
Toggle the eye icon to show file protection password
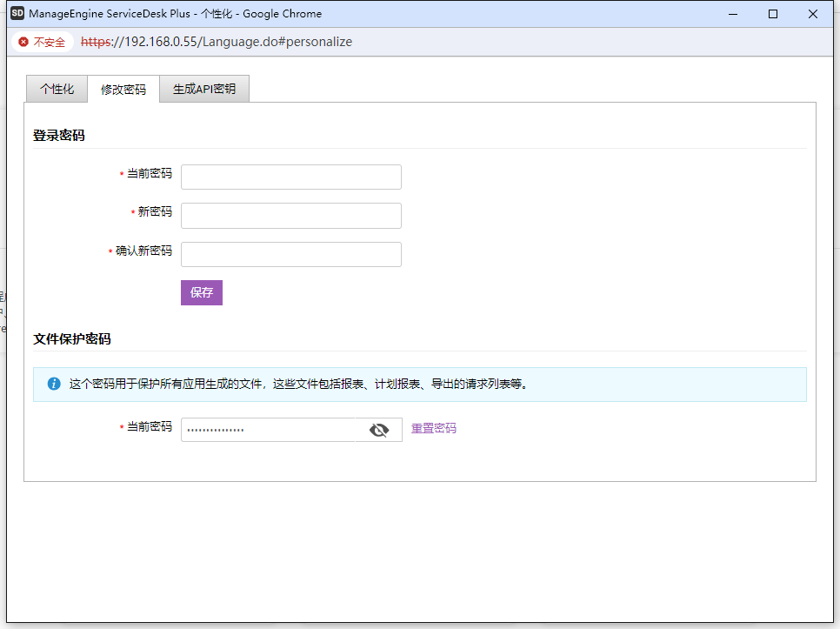[x=378, y=430]
